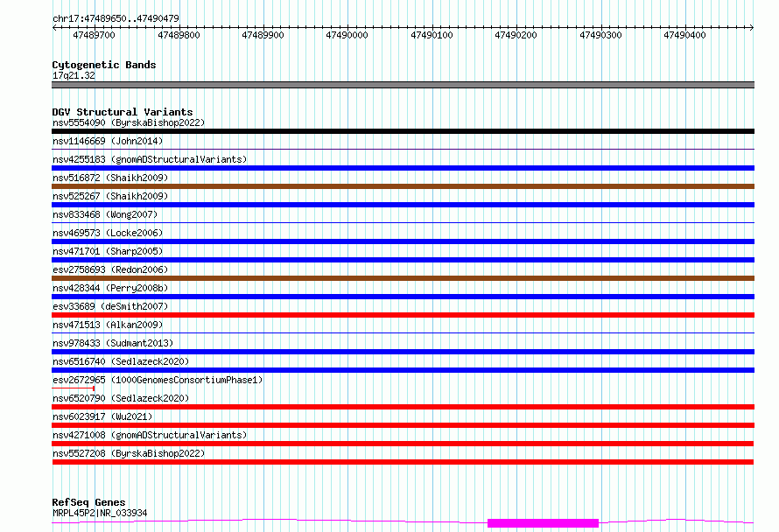Open the MRPL45P2|NR_033934 gene label

(x=100, y=513)
